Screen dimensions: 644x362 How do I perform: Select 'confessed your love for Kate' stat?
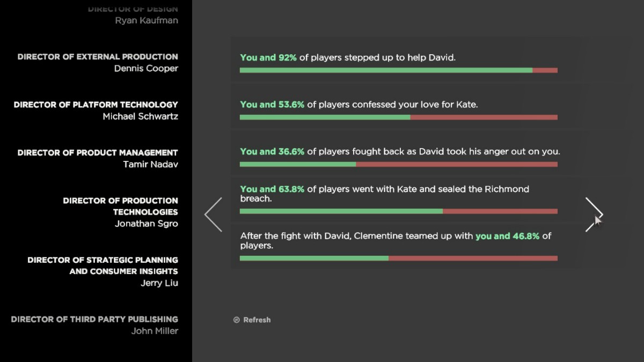pos(358,105)
